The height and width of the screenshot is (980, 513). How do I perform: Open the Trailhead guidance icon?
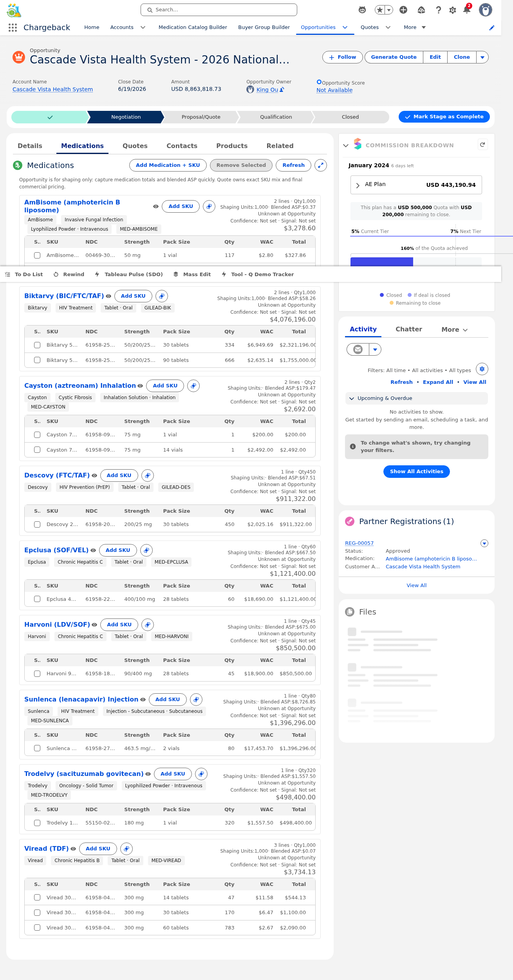[x=421, y=10]
